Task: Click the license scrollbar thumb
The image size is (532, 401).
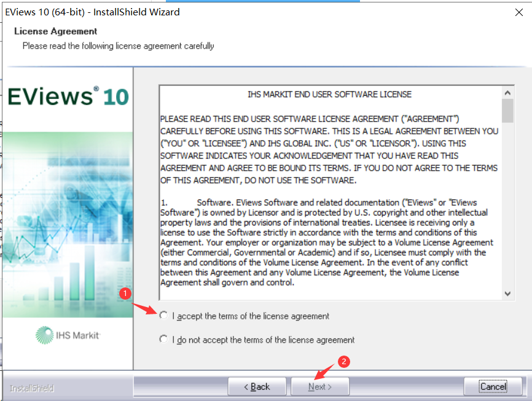Action: (507, 111)
